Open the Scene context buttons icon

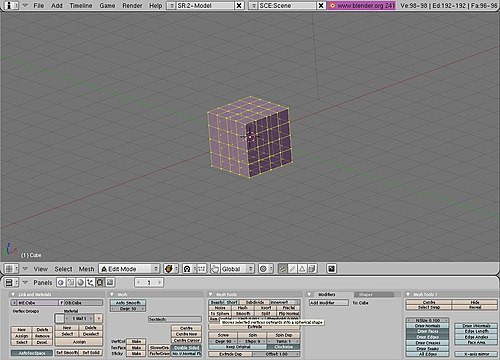(110, 283)
